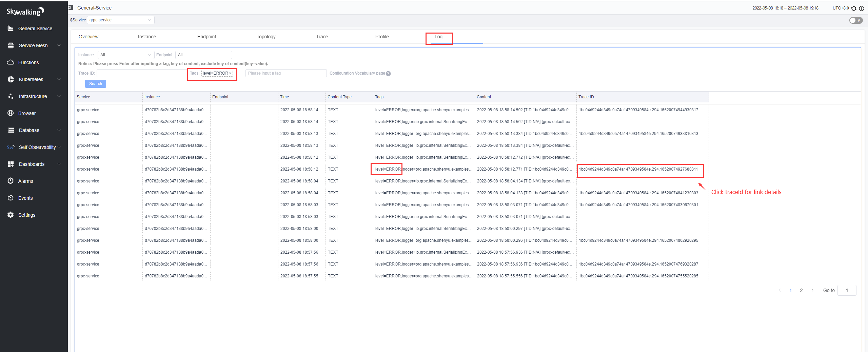This screenshot has height=352, width=868.
Task: Open the $Service grpc-service dropdown
Action: tap(120, 20)
